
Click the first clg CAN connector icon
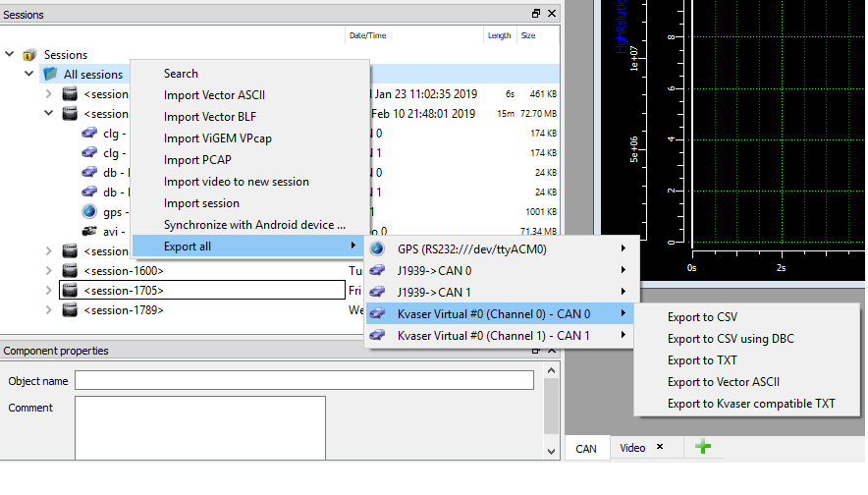coord(89,133)
